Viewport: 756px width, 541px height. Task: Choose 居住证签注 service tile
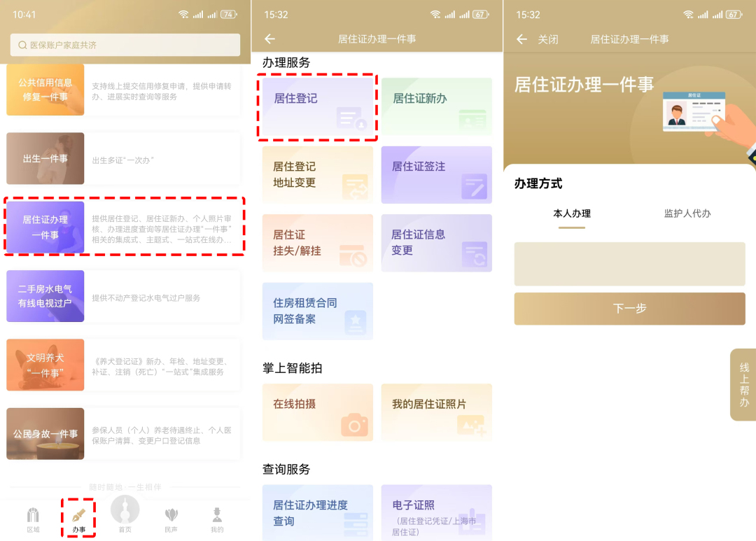click(436, 174)
